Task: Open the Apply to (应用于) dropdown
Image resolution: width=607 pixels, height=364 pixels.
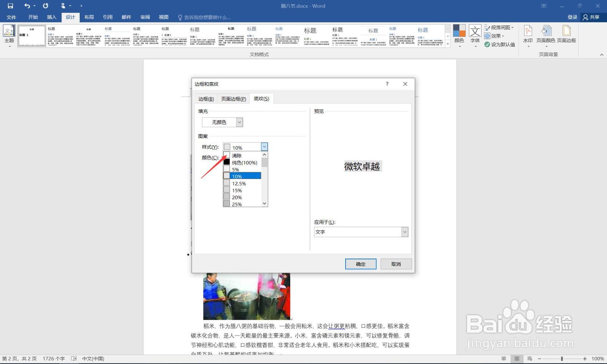Action: 361,232
